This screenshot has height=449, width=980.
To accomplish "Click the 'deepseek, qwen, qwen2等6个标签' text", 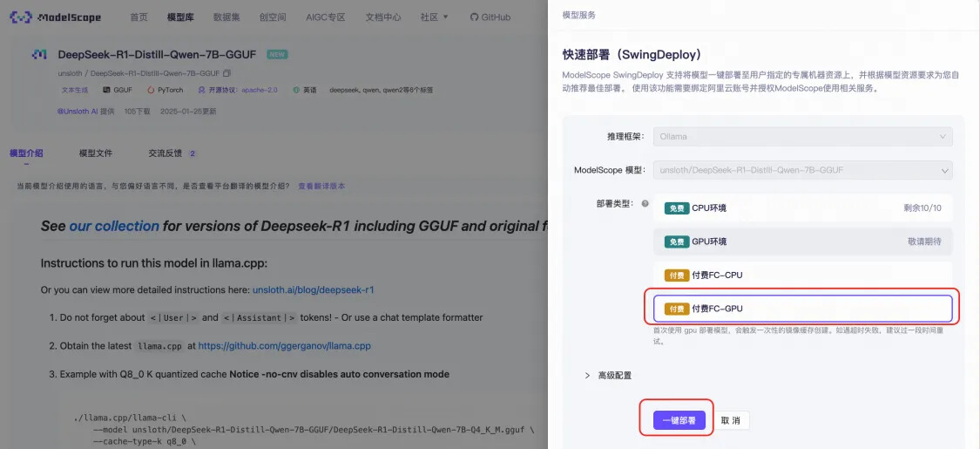I will (x=382, y=90).
